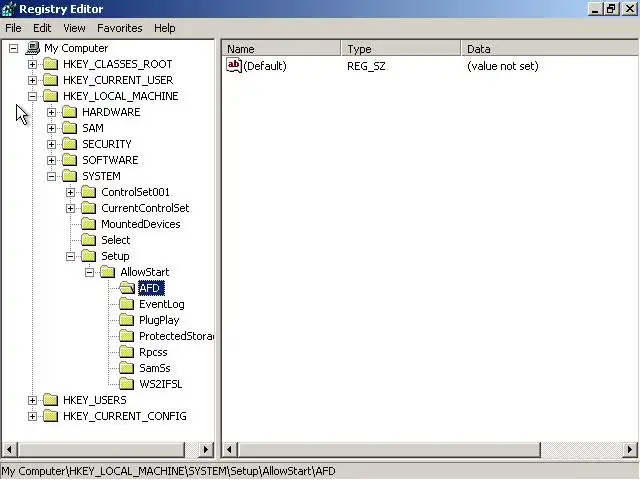Screen dimensions: 640x480
Task: Click the ab string icon of (Default) value
Action: click(234, 65)
